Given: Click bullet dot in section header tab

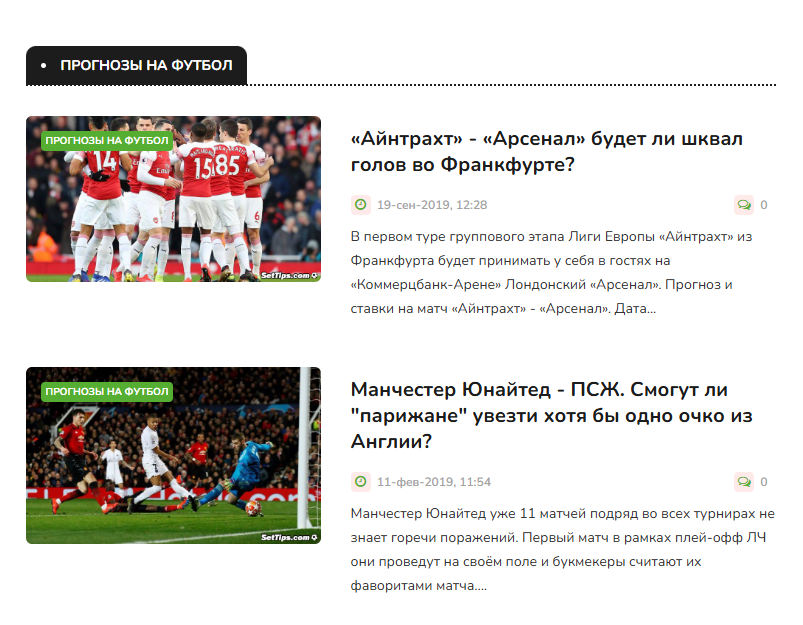Looking at the screenshot, I should (x=44, y=66).
